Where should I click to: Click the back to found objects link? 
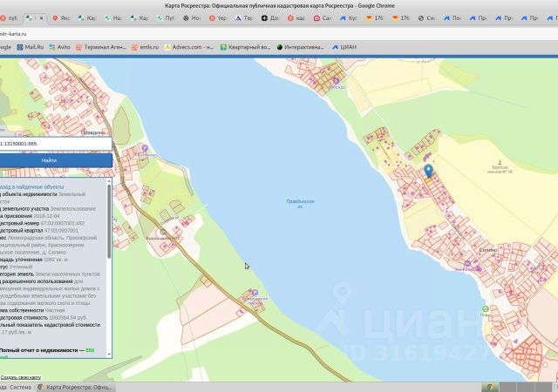(x=31, y=186)
